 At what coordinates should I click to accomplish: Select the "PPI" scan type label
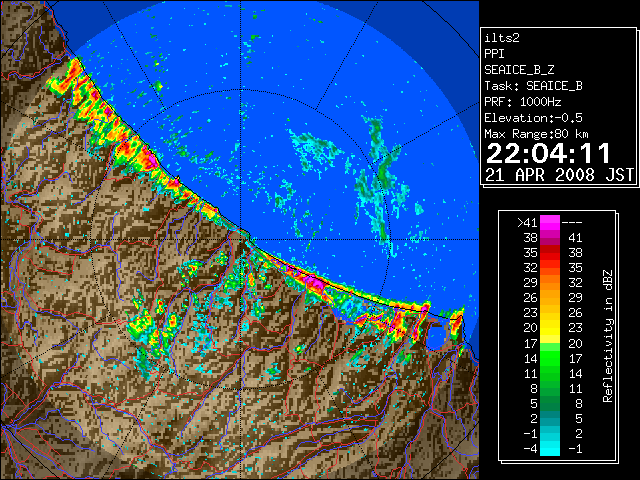pyautogui.click(x=494, y=54)
